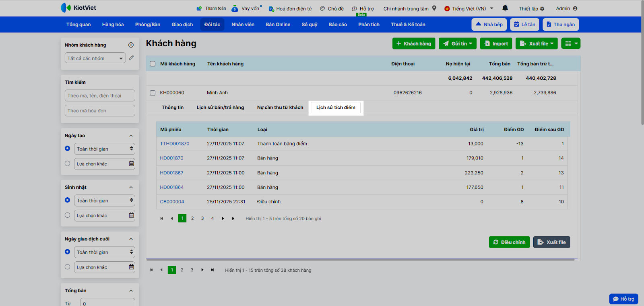Click the notification bell icon
The width and height of the screenshot is (644, 306).
(505, 8)
